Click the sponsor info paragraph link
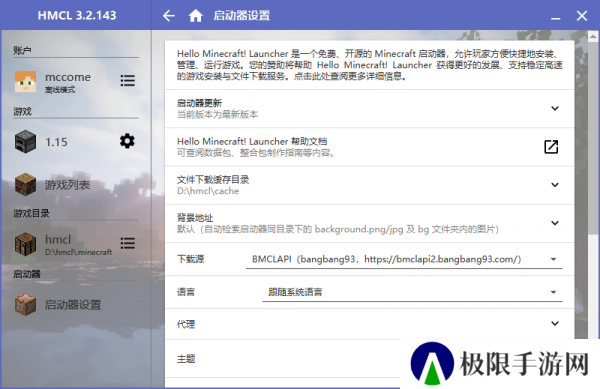This screenshot has width=600, height=389. pos(369,65)
